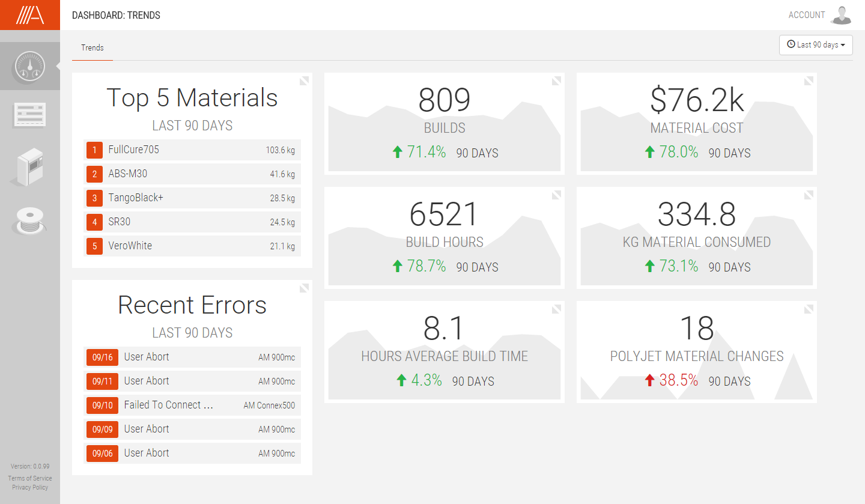Screen dimensions: 865x504
Task: Click the 18 PolyJet material changes value
Action: [697, 329]
